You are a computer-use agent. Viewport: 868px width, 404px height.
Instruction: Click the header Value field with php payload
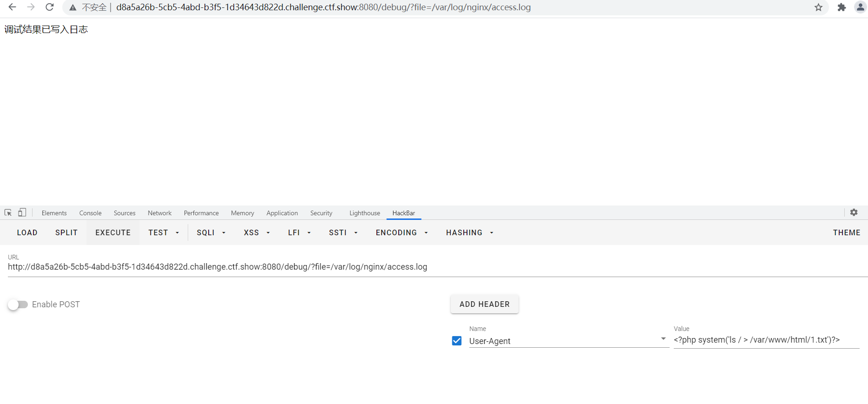tap(767, 340)
